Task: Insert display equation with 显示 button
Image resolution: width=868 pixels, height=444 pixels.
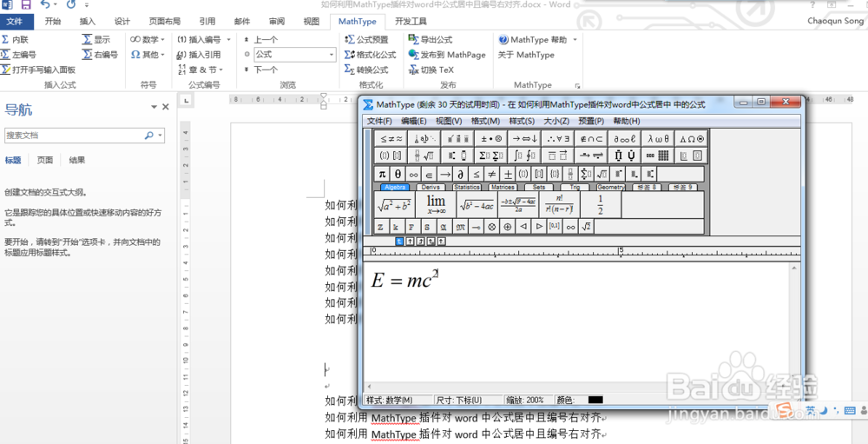Action: pos(96,40)
